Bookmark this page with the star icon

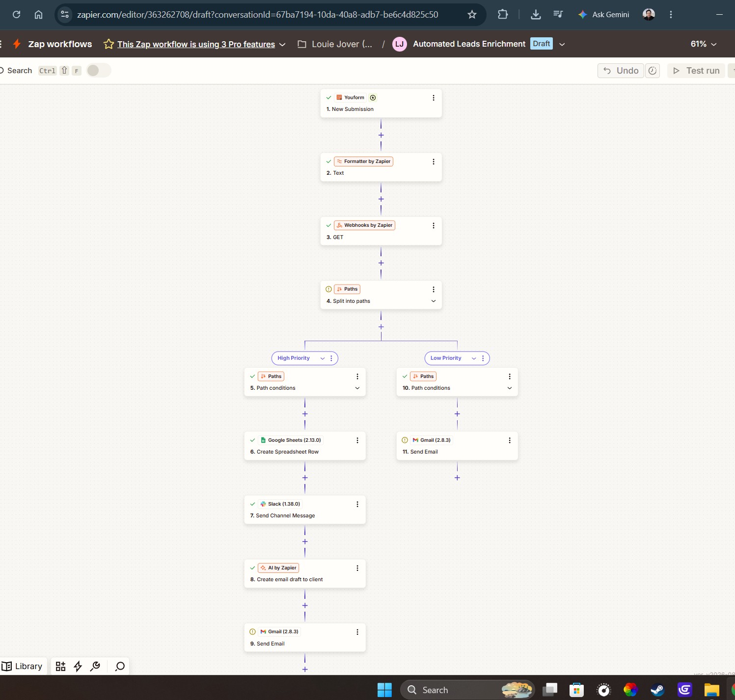472,15
